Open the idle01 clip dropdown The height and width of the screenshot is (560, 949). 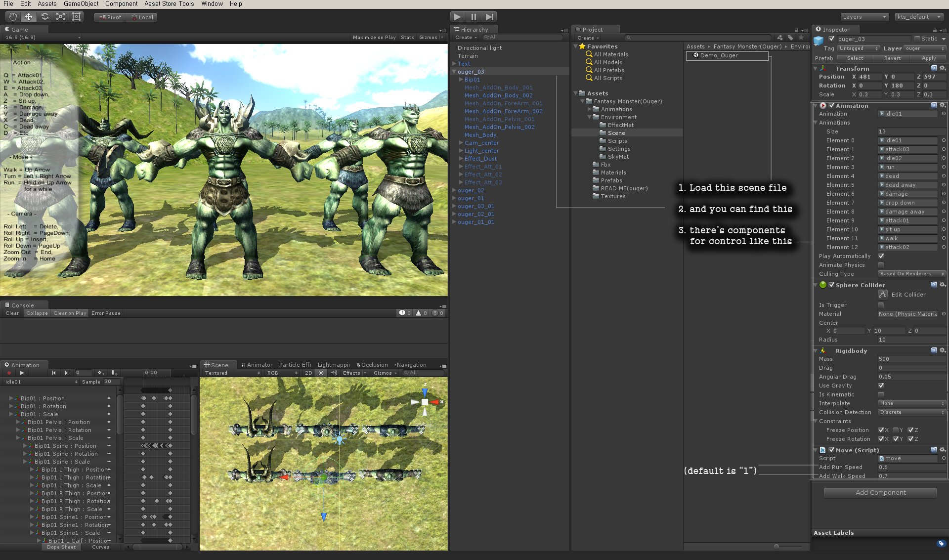(x=41, y=382)
